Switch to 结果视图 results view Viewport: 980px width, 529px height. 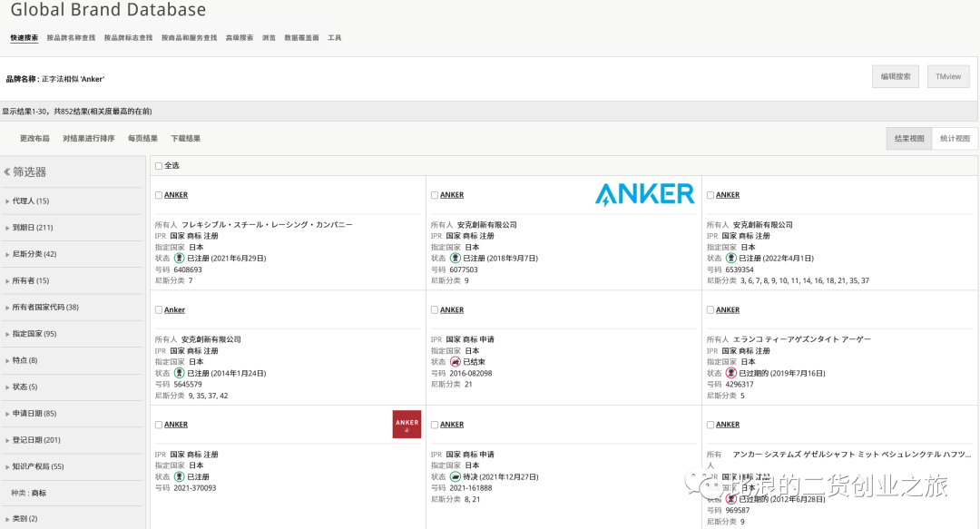908,138
